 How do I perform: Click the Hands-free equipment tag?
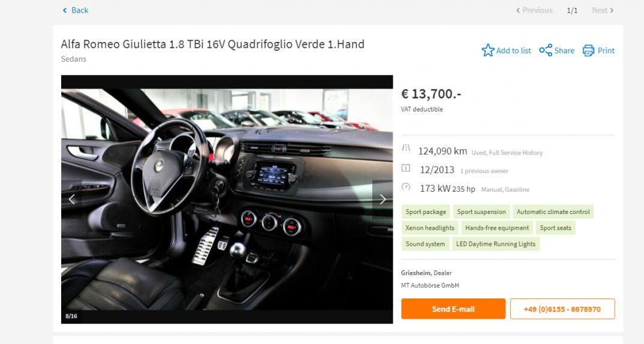(497, 228)
